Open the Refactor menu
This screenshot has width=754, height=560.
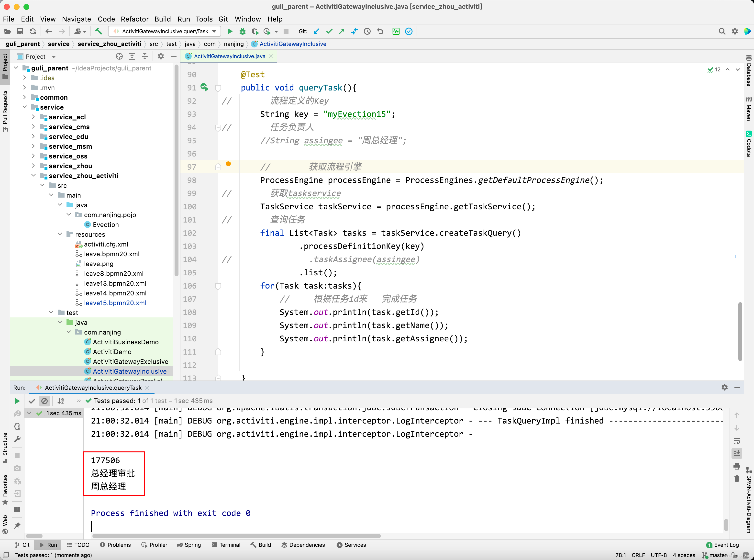[x=134, y=19]
